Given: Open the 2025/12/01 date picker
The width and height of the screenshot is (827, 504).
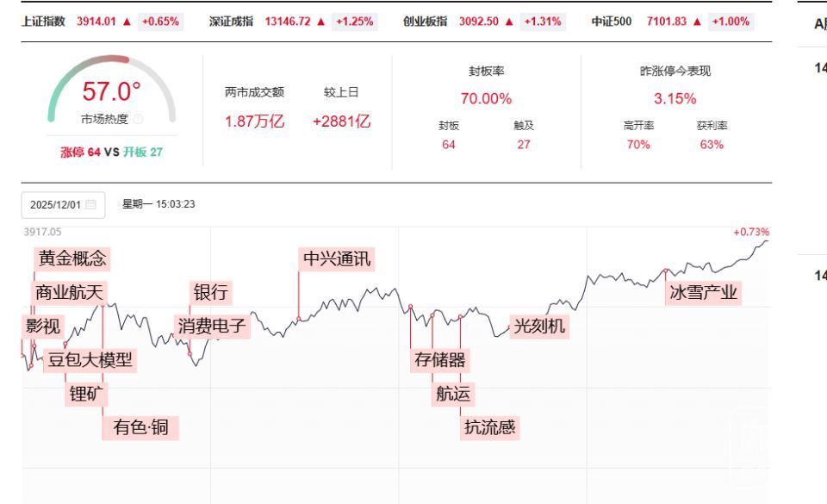Looking at the screenshot, I should [x=59, y=206].
